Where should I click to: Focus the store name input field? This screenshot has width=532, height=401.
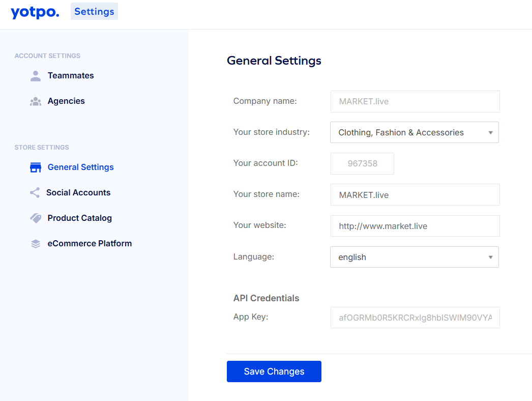tap(415, 195)
